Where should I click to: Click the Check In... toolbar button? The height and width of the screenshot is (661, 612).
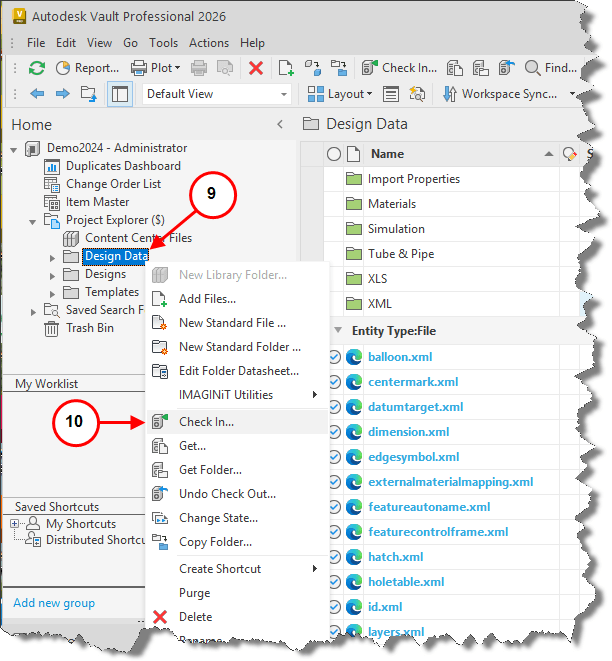(399, 68)
